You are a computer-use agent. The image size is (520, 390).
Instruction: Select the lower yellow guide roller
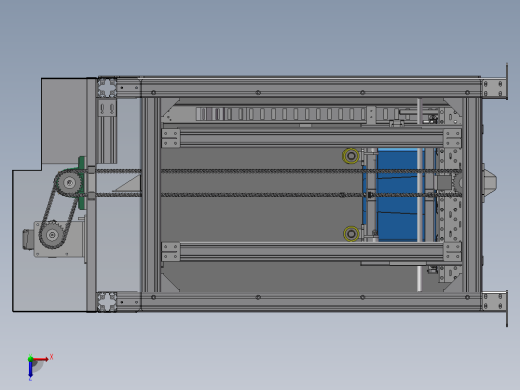(x=351, y=234)
